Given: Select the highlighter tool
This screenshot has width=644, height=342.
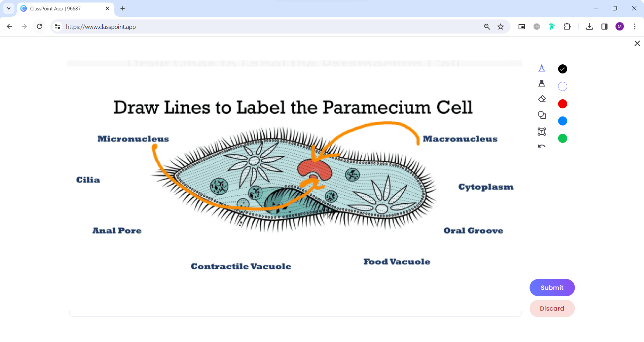Looking at the screenshot, I should 542,84.
